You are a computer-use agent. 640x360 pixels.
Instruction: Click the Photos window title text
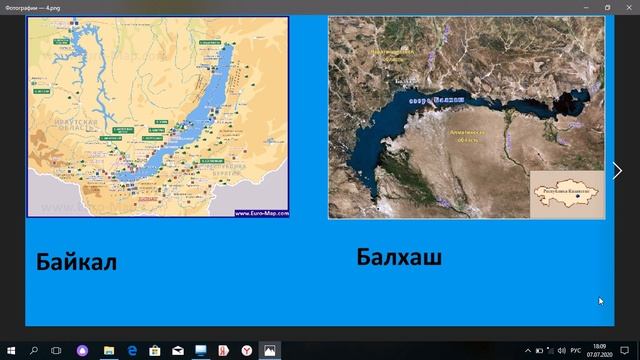pos(33,8)
